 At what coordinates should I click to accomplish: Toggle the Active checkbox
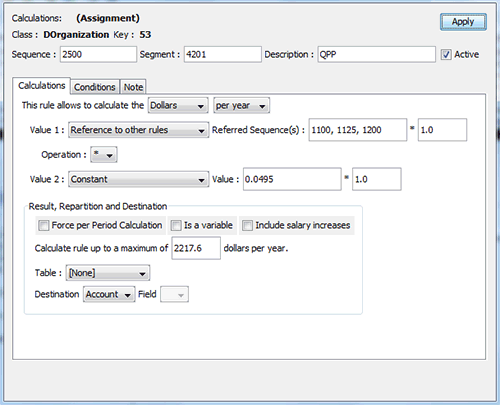pos(446,54)
